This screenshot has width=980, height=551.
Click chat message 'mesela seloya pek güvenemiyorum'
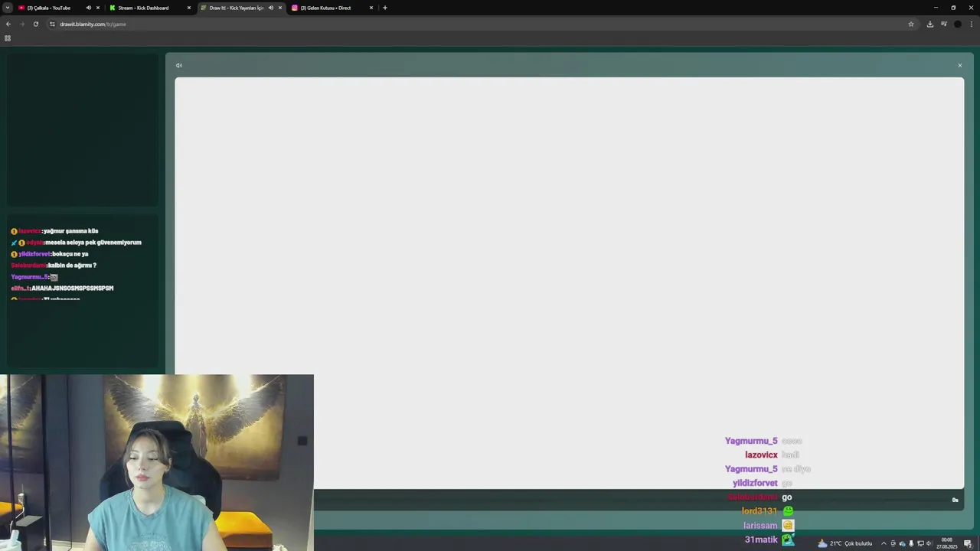coord(93,243)
